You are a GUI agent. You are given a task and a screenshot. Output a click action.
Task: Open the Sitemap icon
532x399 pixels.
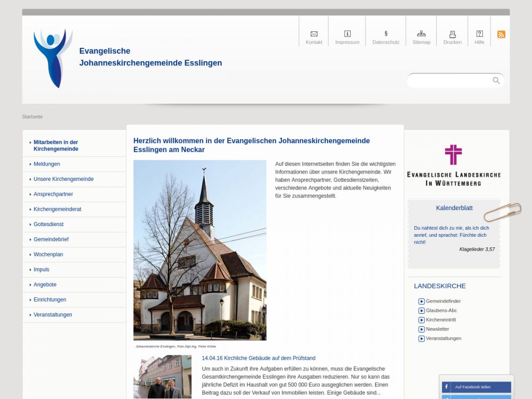[421, 34]
